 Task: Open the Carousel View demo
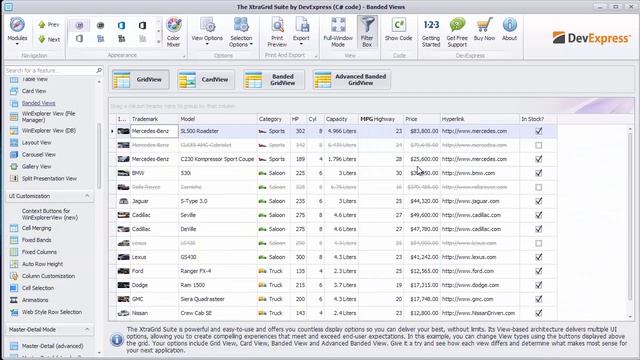coord(39,155)
